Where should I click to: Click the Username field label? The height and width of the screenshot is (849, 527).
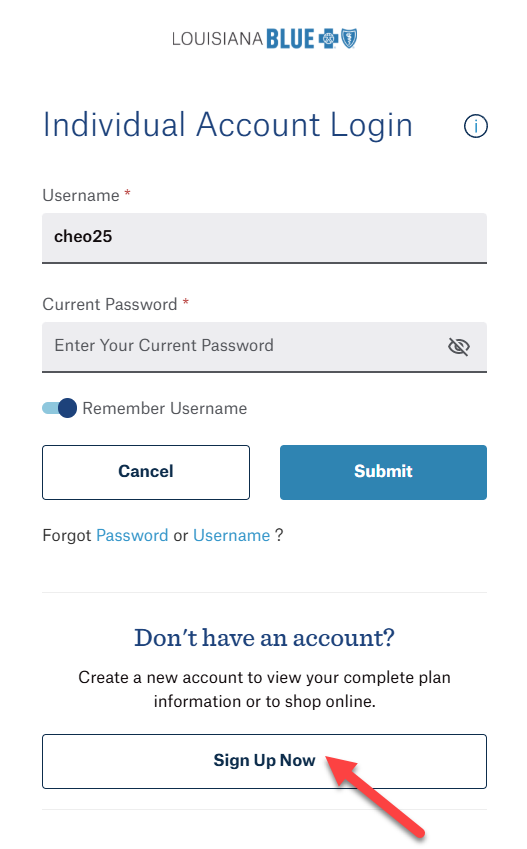(x=81, y=195)
